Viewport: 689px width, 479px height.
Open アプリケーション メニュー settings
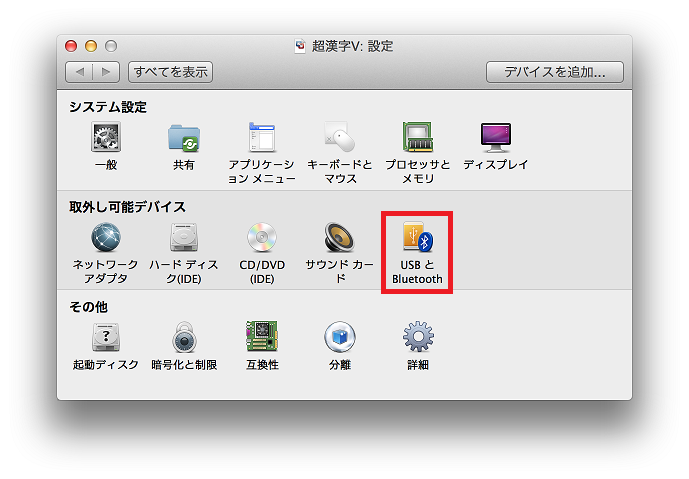pos(261,138)
